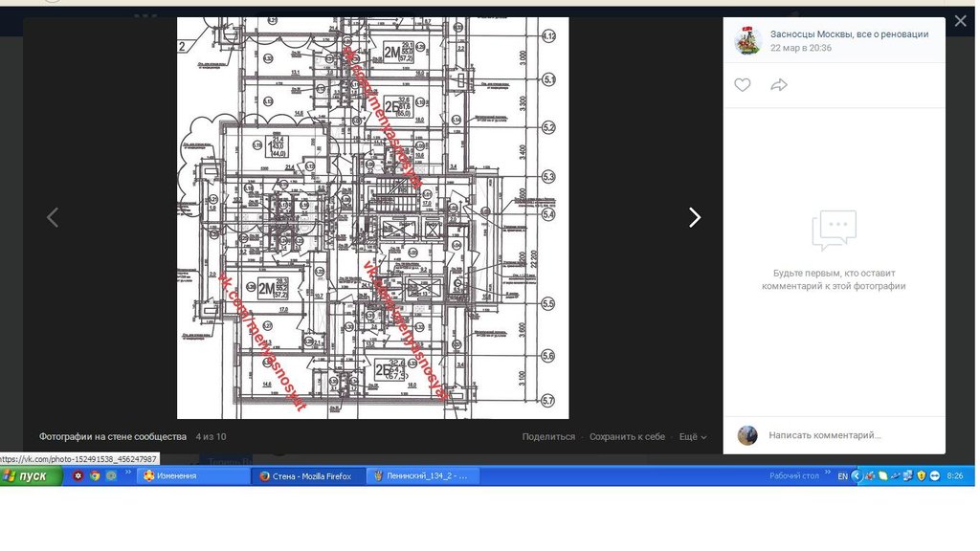Click the floor plan photo
The width and height of the screenshot is (980, 551).
(372, 217)
